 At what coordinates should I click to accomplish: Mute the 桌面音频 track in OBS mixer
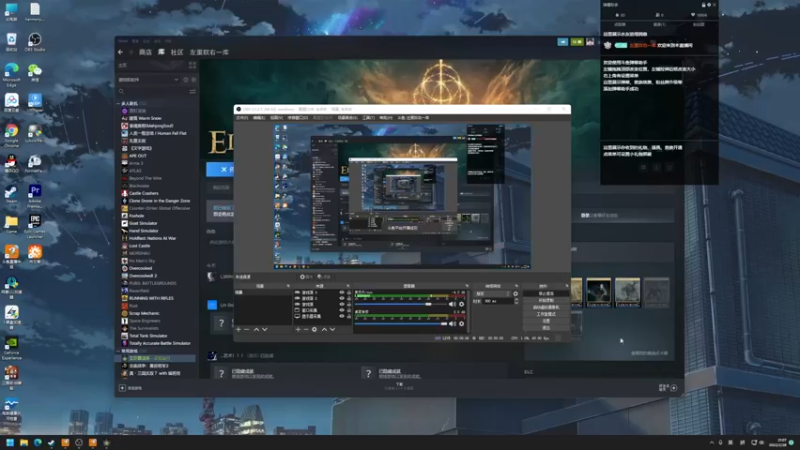point(452,323)
